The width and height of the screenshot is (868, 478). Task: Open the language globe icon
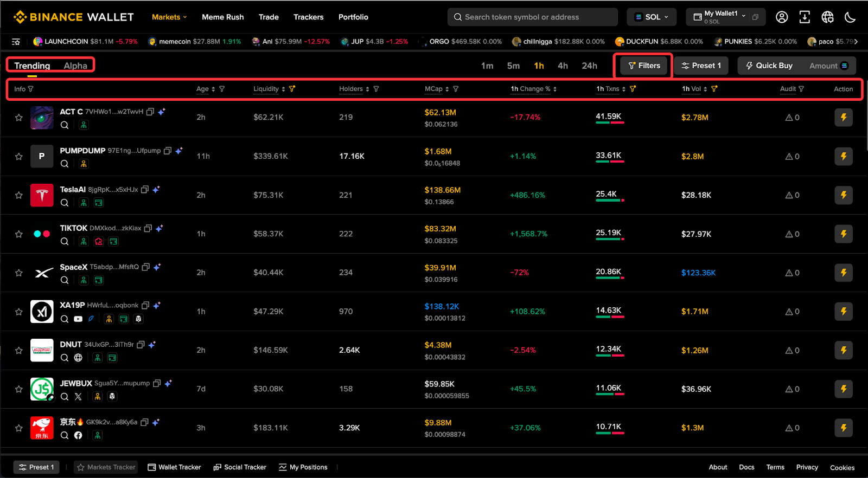pyautogui.click(x=827, y=17)
